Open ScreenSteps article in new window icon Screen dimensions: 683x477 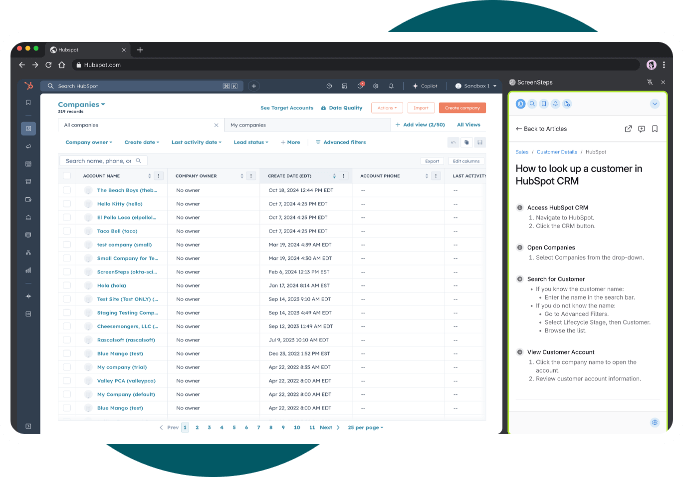pos(628,129)
